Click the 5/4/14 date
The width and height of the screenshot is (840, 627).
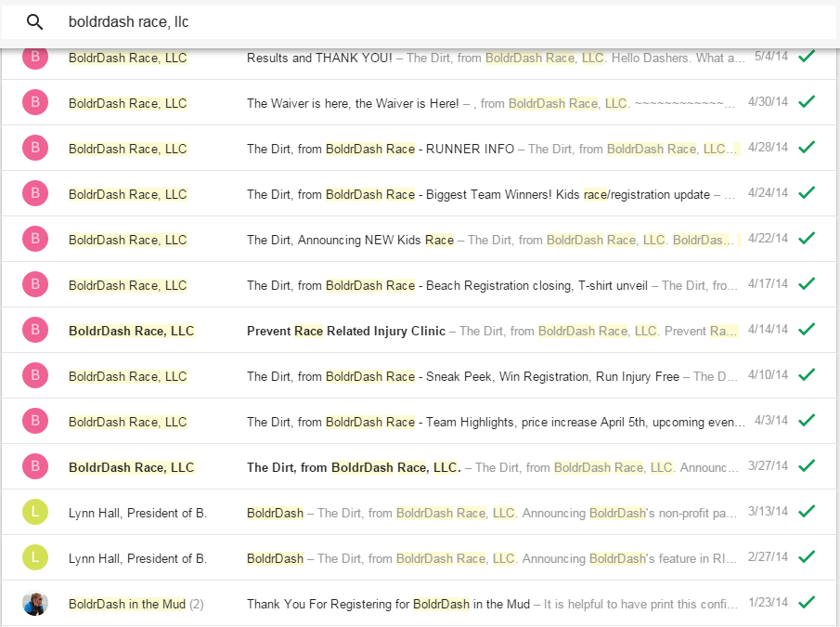pyautogui.click(x=771, y=57)
